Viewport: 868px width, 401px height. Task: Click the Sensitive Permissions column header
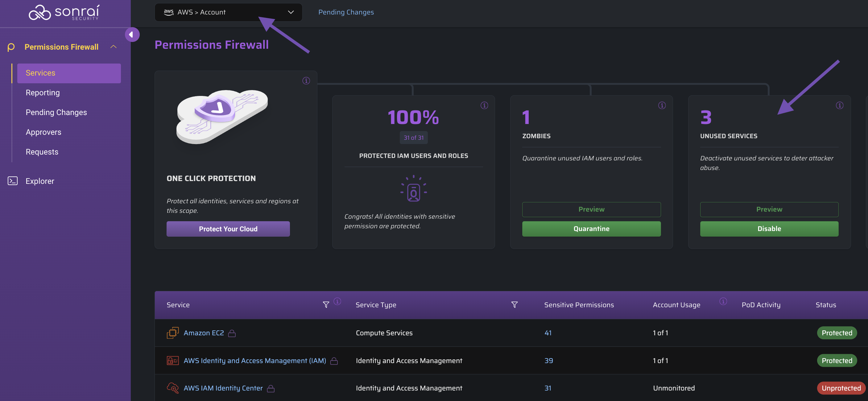(579, 305)
